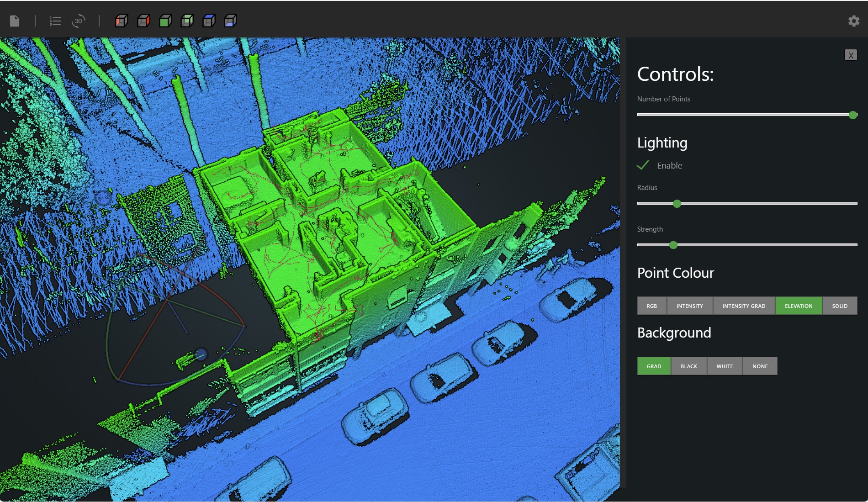The image size is (868, 502).
Task: Select the cube view with blue top face
Action: (x=209, y=21)
